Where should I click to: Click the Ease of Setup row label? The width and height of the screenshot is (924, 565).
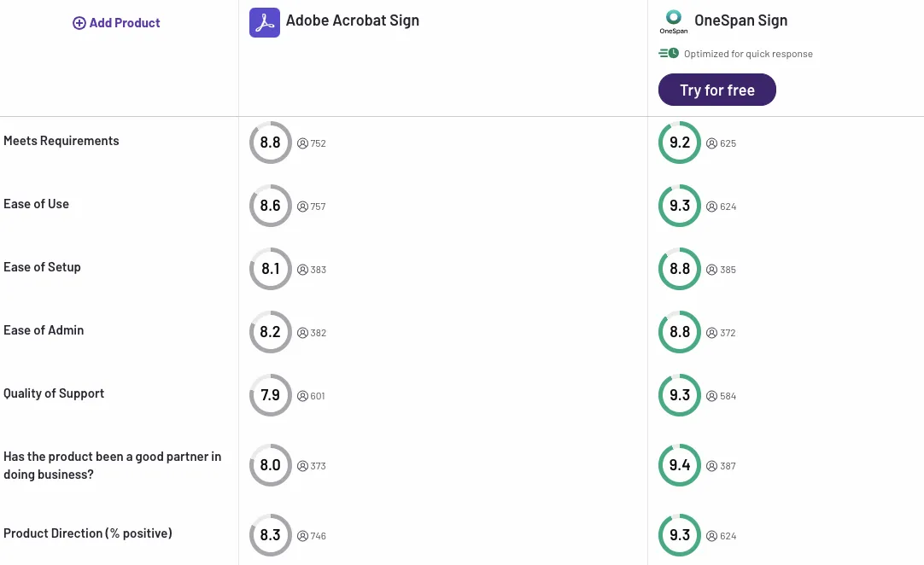[x=42, y=267]
